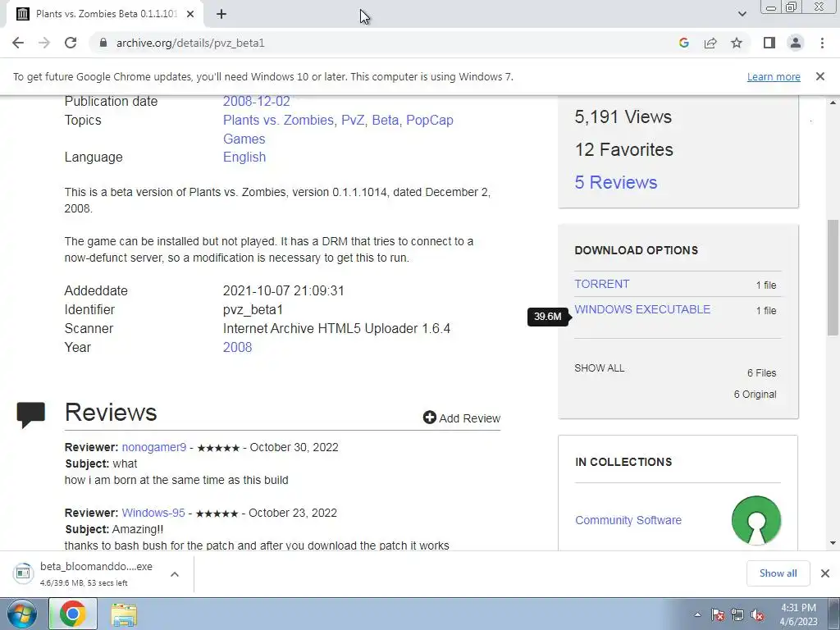Click the site lock icon in address bar
This screenshot has height=630, width=840.
pyautogui.click(x=103, y=43)
